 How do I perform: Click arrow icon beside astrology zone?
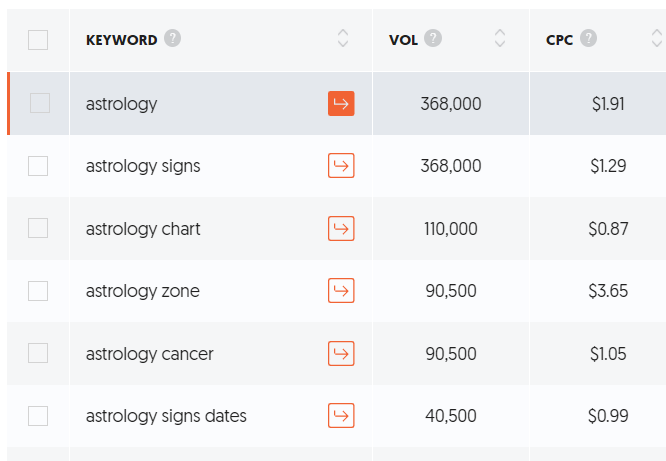point(341,291)
